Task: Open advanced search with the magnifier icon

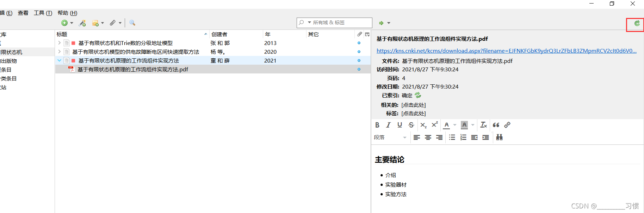Action: pyautogui.click(x=132, y=23)
